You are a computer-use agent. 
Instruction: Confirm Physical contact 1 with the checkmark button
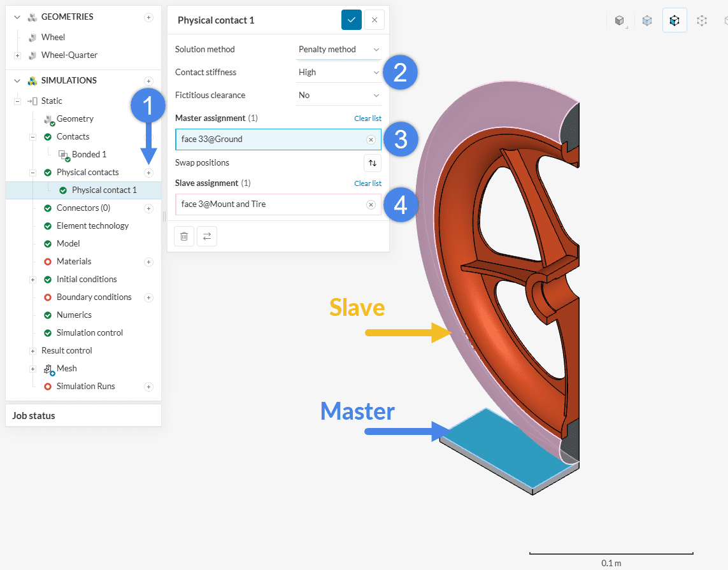[x=351, y=20]
